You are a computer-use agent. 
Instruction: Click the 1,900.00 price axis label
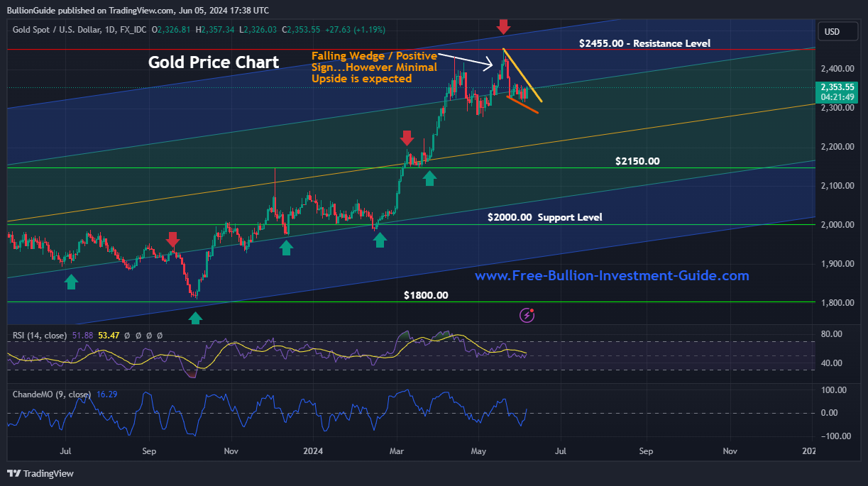click(836, 264)
